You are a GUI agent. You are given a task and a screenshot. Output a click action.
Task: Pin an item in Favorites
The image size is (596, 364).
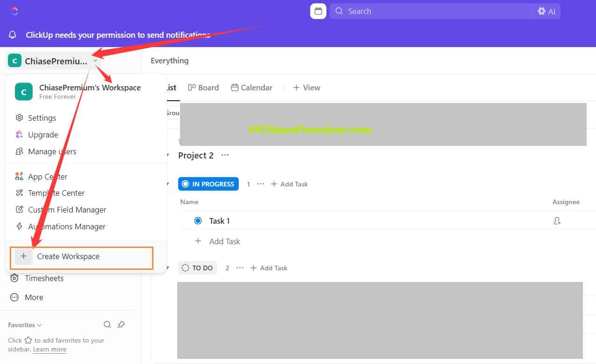[x=121, y=324]
